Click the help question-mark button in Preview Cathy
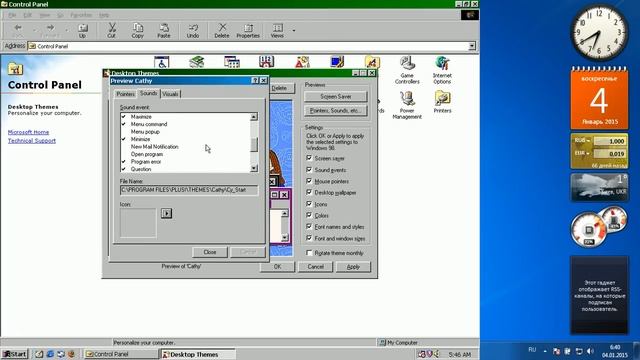 click(255, 80)
